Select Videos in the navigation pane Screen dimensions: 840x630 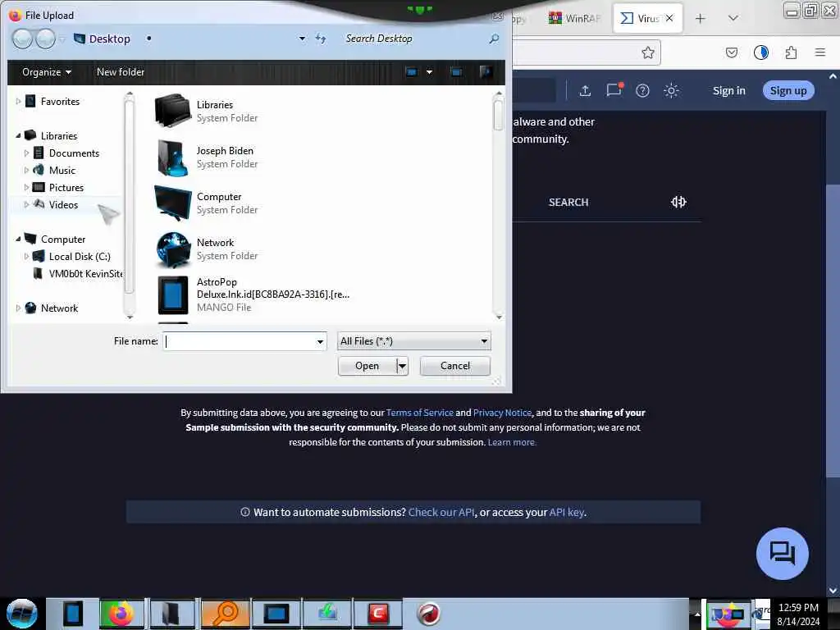(x=63, y=204)
